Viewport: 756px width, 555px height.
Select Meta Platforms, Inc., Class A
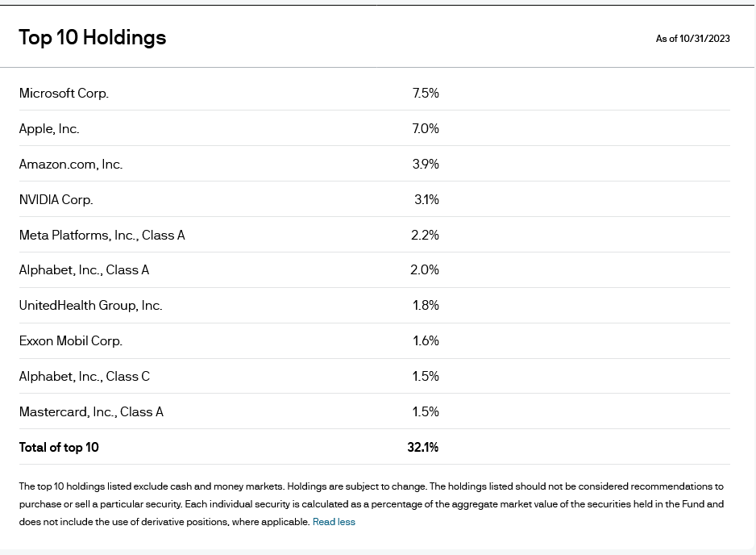102,235
